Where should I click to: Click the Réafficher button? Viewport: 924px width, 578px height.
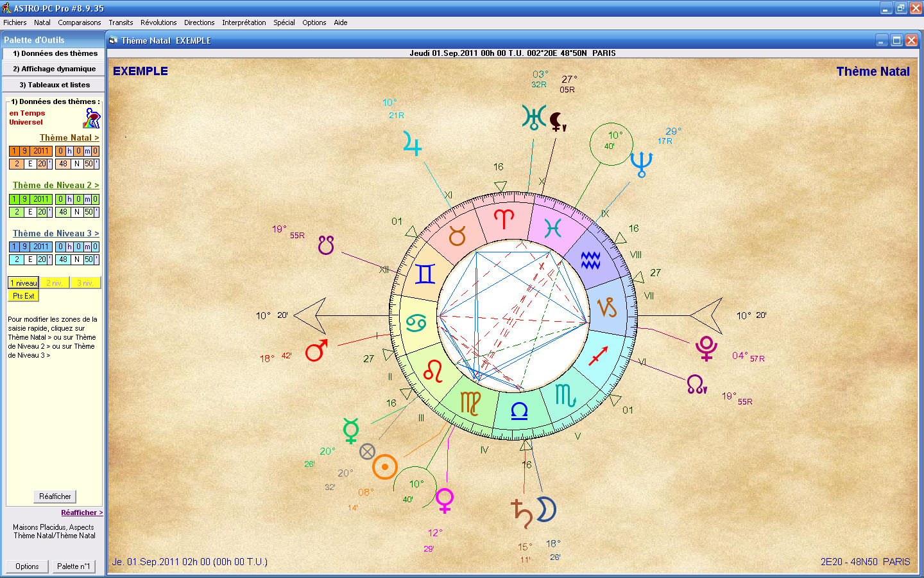pos(55,496)
